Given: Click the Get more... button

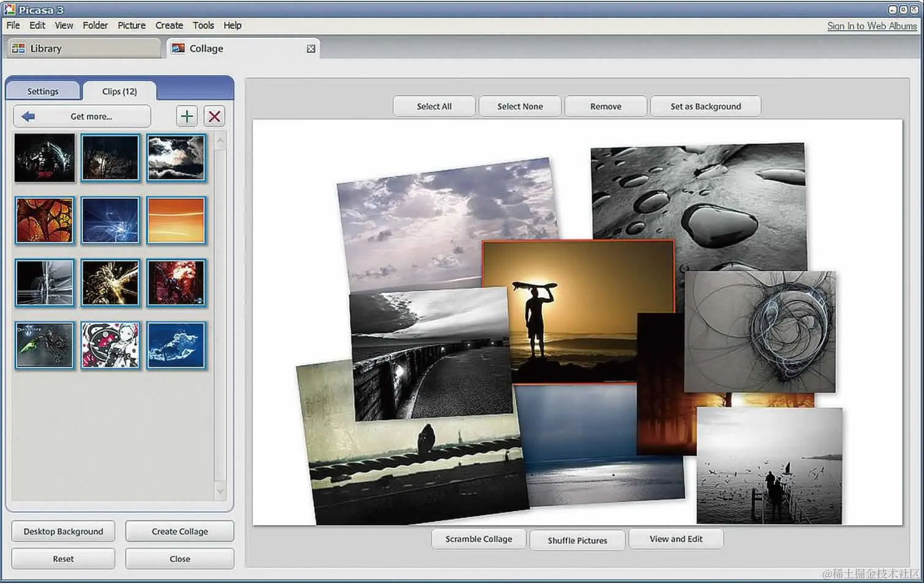Looking at the screenshot, I should 91,116.
